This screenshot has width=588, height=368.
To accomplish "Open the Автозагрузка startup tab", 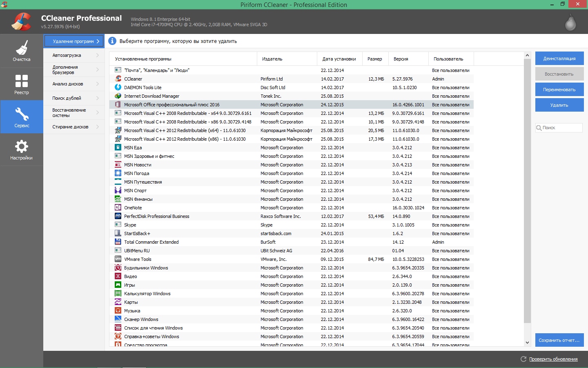I will [x=74, y=56].
